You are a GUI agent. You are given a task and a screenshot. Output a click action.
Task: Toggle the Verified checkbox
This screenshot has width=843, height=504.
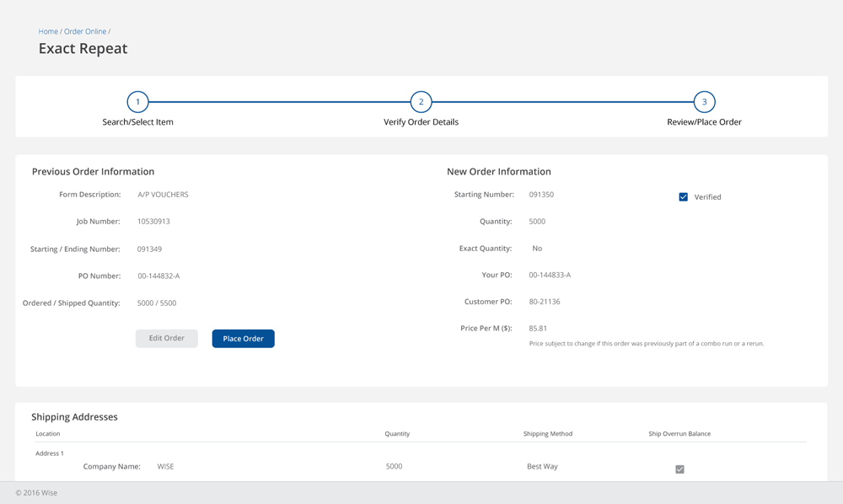click(x=684, y=197)
